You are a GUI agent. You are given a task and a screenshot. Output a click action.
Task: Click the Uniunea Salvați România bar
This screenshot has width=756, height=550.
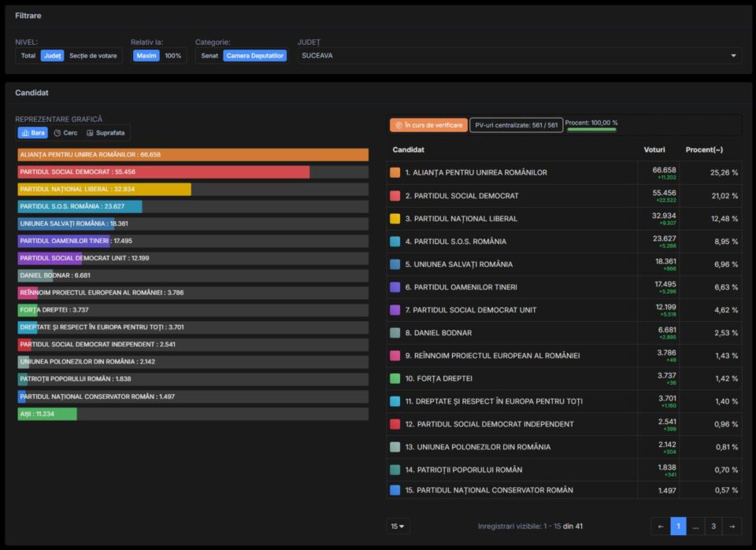(65, 223)
